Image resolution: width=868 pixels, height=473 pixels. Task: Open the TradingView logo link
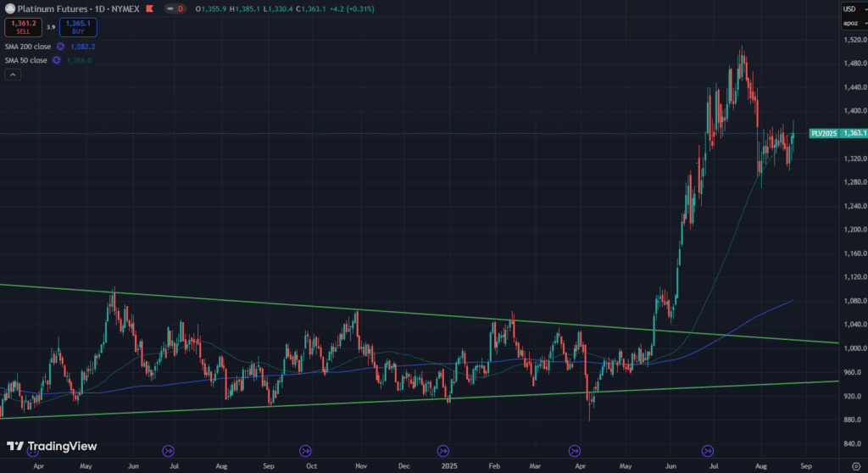coord(52,446)
